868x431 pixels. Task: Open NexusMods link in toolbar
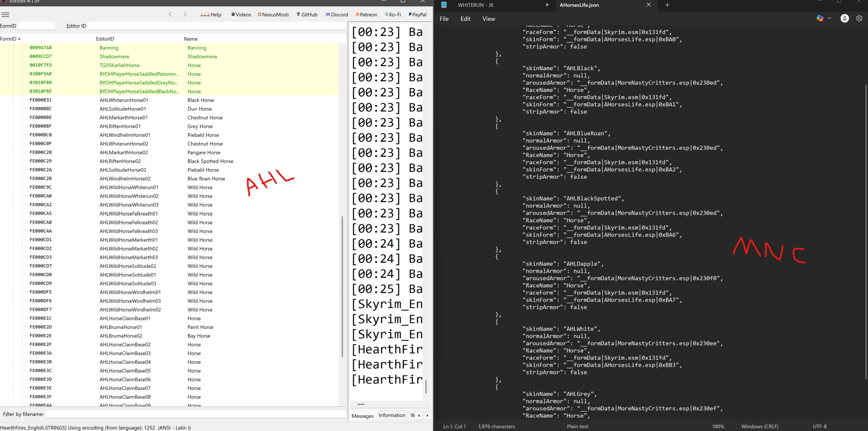(274, 14)
